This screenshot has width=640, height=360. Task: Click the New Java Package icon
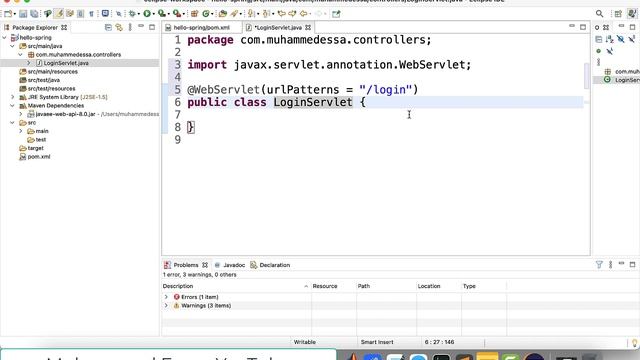point(194,14)
